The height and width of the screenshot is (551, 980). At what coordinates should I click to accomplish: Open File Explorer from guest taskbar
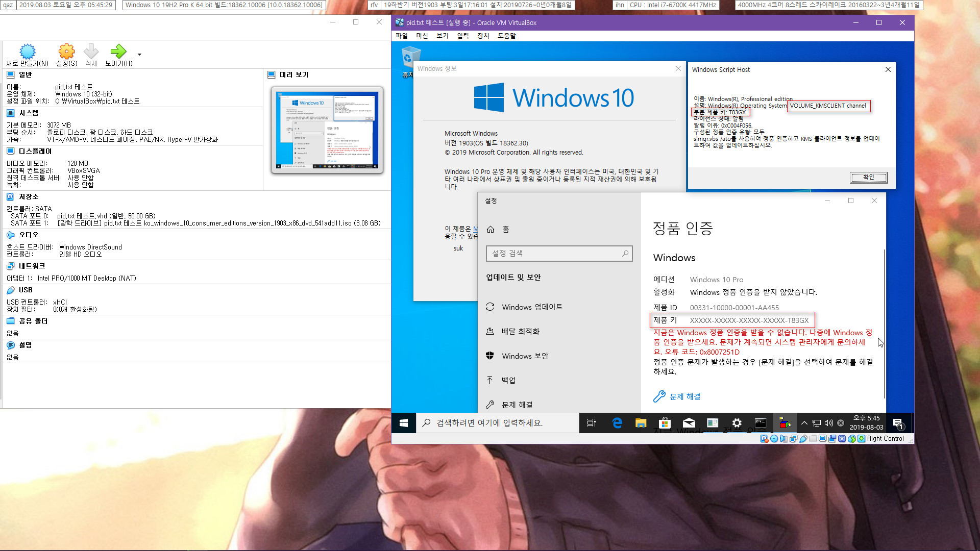coord(641,423)
